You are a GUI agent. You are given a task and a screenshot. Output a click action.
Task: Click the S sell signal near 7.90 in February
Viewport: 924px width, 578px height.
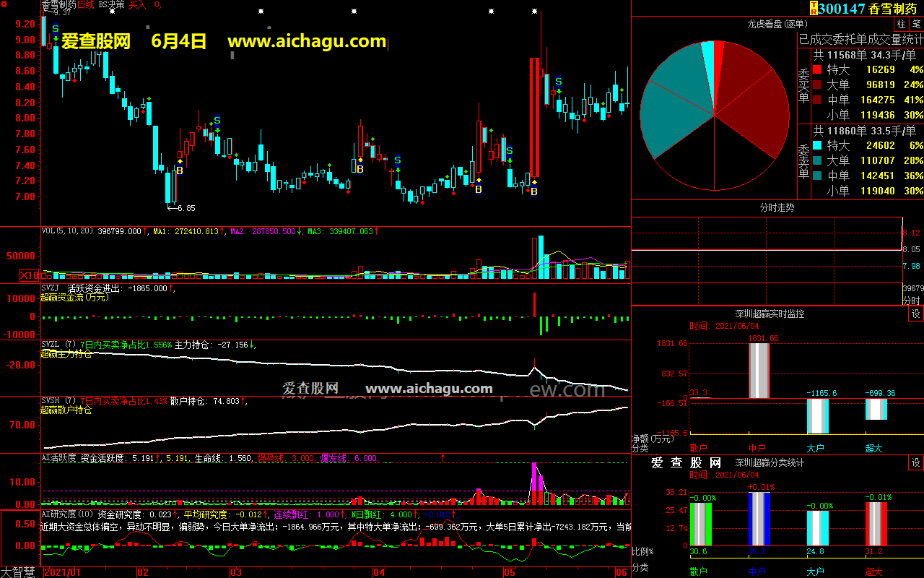click(217, 121)
